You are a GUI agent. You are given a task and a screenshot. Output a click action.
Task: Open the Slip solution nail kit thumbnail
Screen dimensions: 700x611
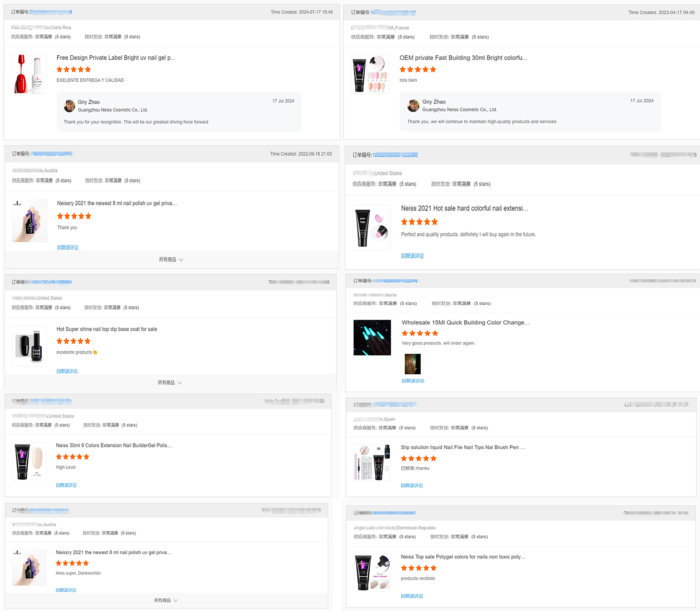coord(372,462)
